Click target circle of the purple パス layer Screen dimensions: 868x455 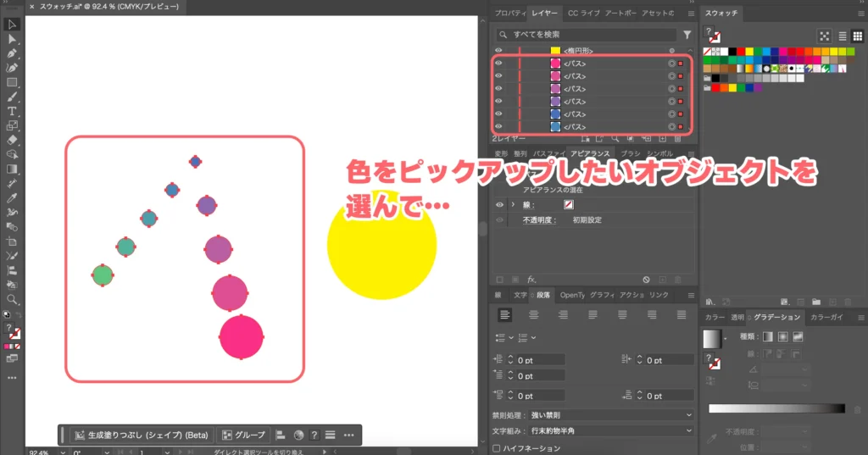(671, 102)
